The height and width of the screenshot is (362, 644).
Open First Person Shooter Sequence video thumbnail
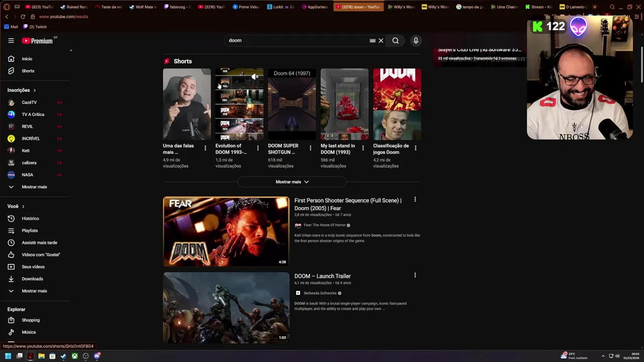point(226,232)
